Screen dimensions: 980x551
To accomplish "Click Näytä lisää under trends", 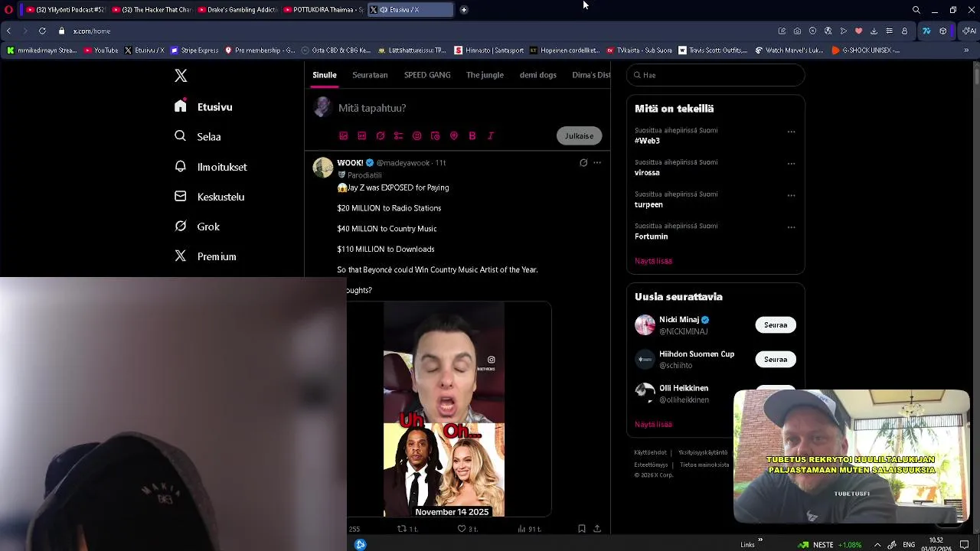I will (x=653, y=261).
